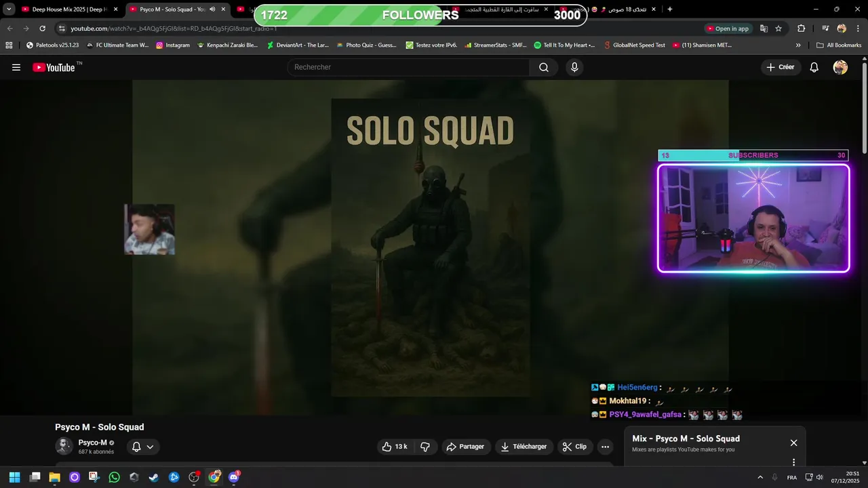This screenshot has width=868, height=488.
Task: Expand notification preferences chevron next to channel
Action: pos(150,447)
